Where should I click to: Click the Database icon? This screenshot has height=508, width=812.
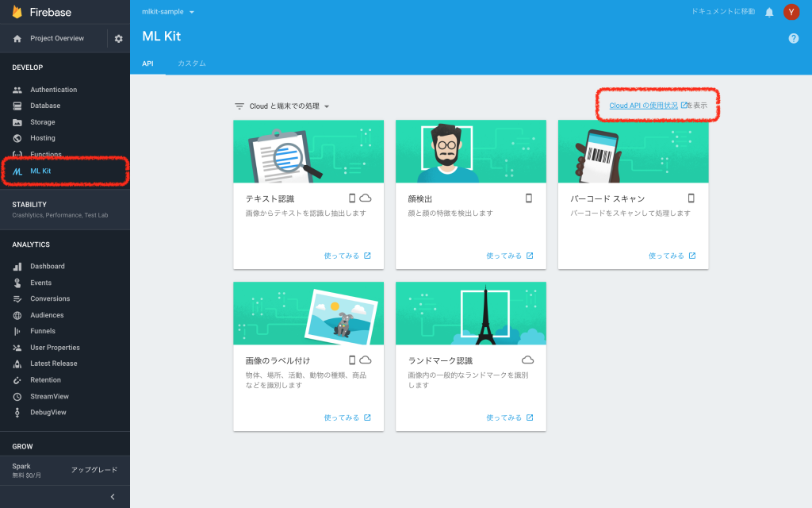point(17,106)
